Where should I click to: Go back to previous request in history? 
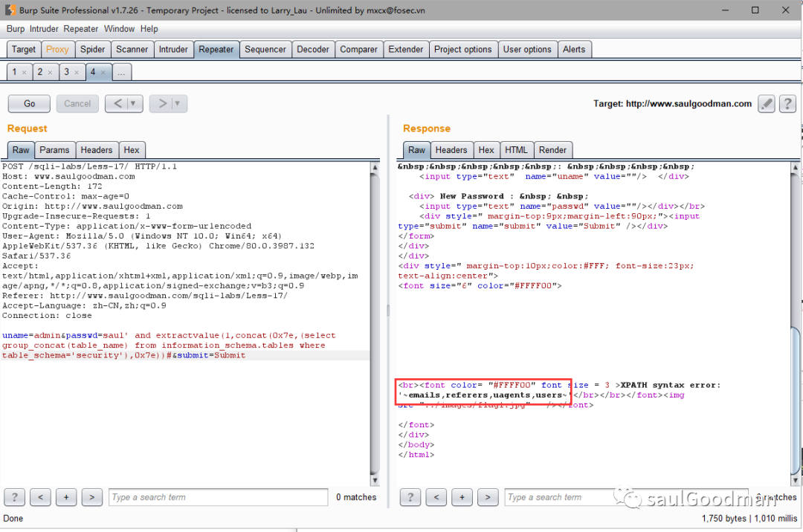coord(117,104)
